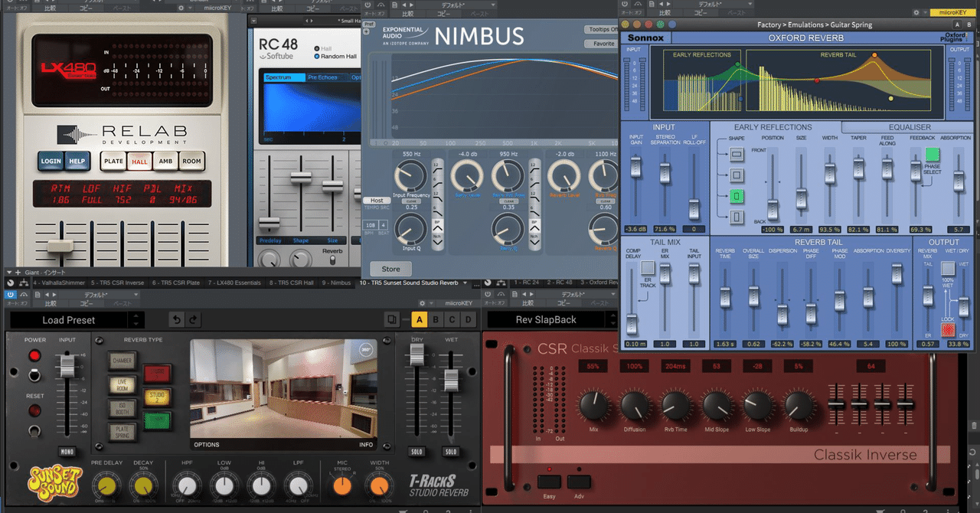Screen dimensions: 980x513
Task: Click the redo arrow in T-RackS Studio Reverb
Action: [193, 320]
